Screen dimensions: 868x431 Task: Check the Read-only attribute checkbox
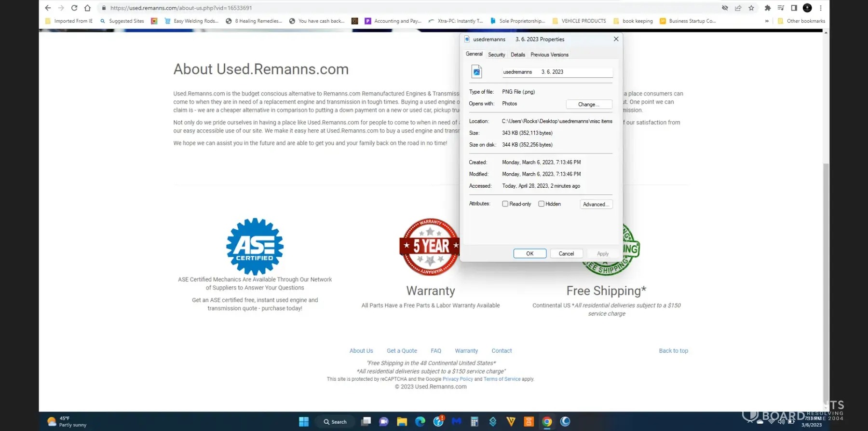pos(505,204)
